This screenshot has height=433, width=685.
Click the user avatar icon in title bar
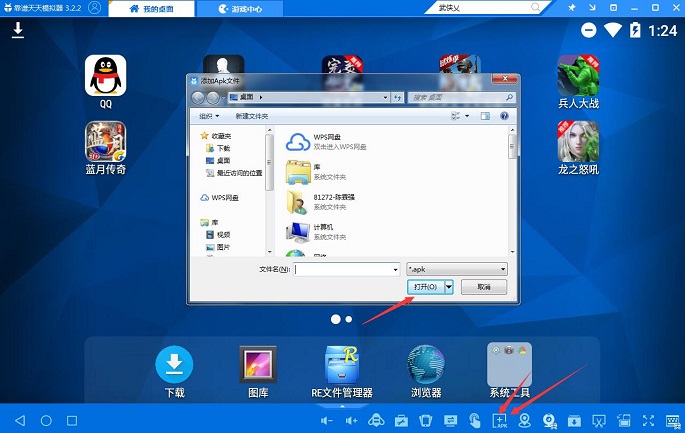pos(94,7)
